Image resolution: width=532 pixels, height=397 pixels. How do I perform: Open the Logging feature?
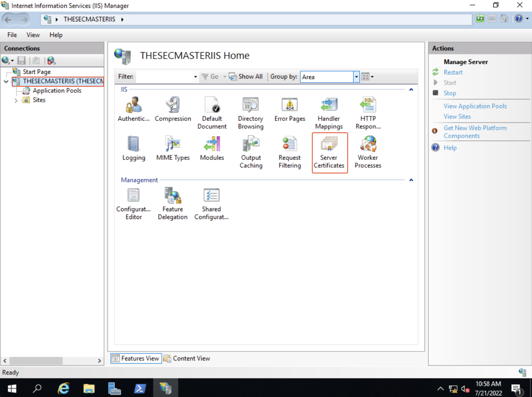pyautogui.click(x=134, y=148)
